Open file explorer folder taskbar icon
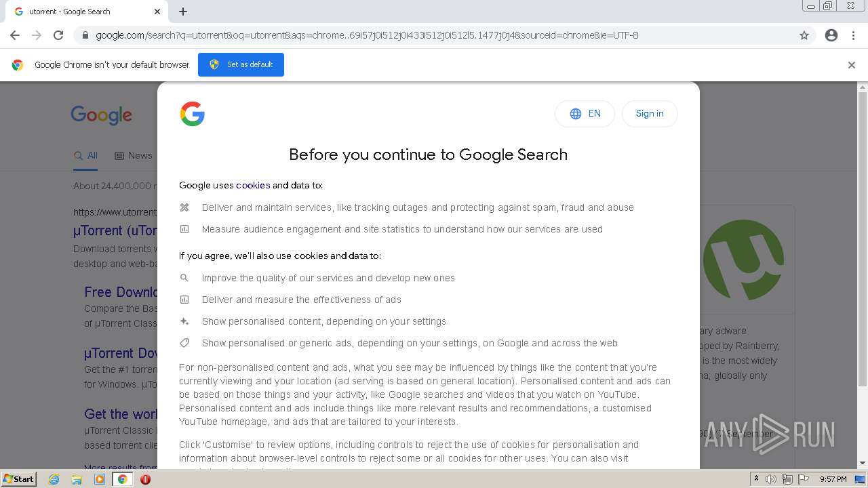 pos(77,479)
